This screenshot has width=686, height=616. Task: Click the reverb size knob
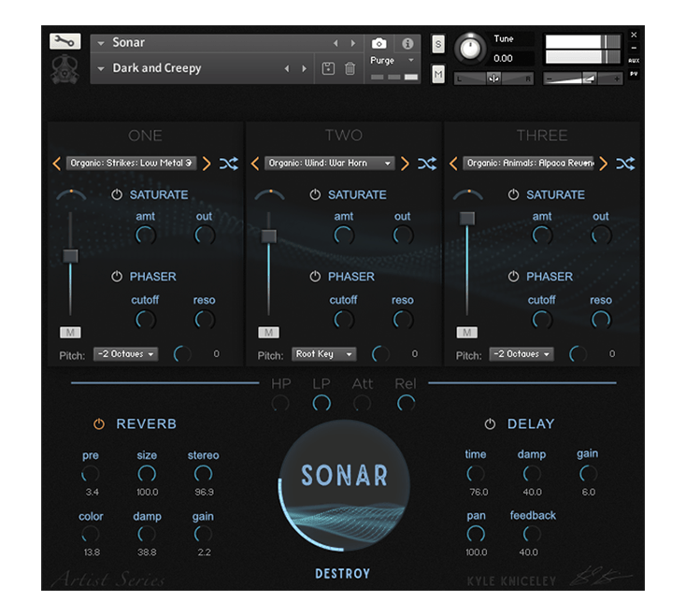click(147, 474)
